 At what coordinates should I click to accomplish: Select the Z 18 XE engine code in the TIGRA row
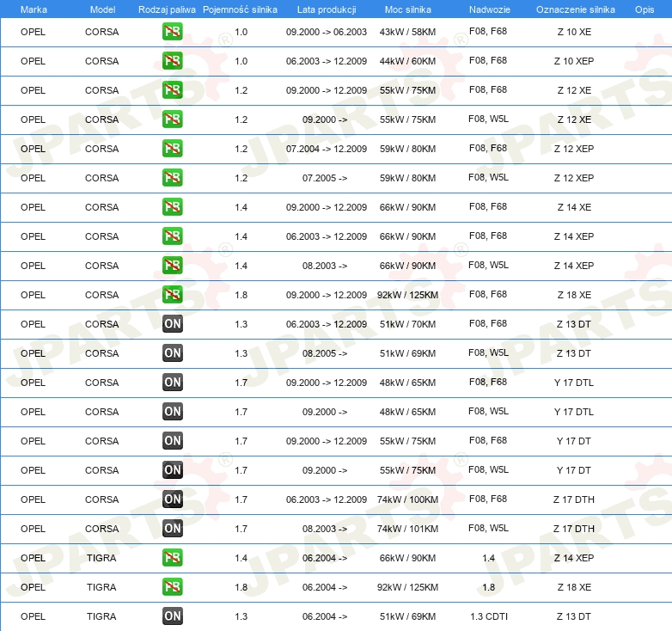574,587
